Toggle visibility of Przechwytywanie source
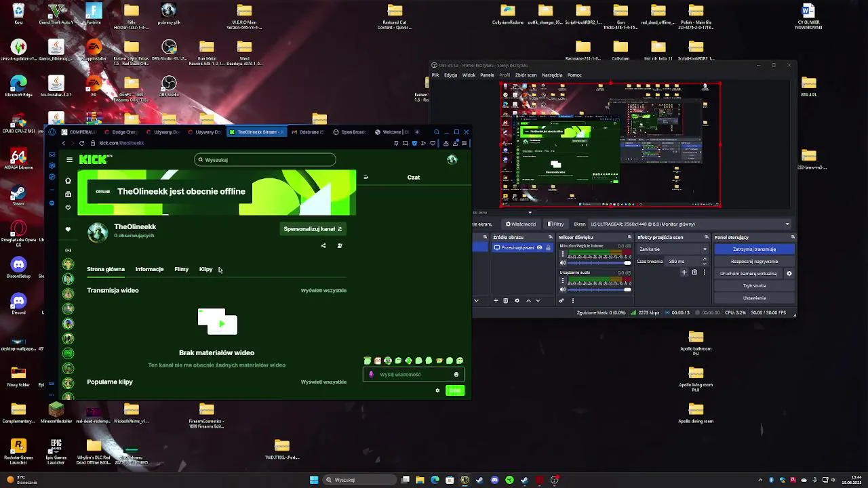The height and width of the screenshot is (488, 868). coord(540,248)
